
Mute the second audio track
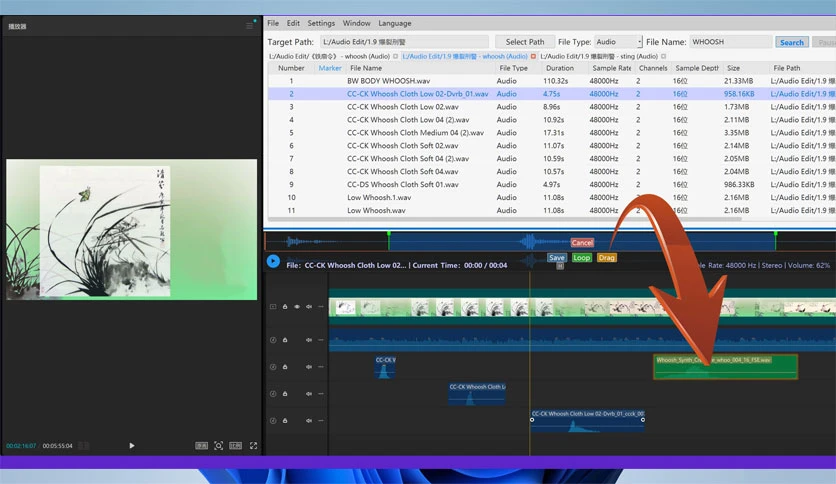[x=309, y=367]
